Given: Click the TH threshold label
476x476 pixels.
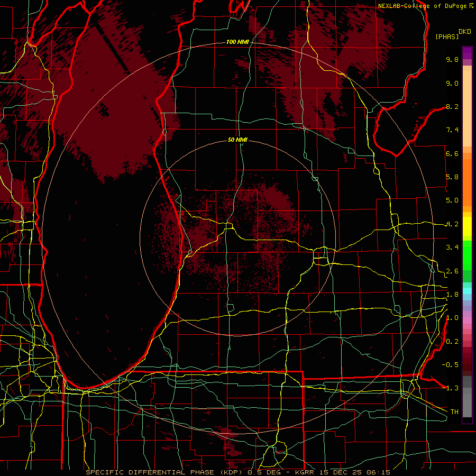Looking at the screenshot, I should (x=454, y=412).
